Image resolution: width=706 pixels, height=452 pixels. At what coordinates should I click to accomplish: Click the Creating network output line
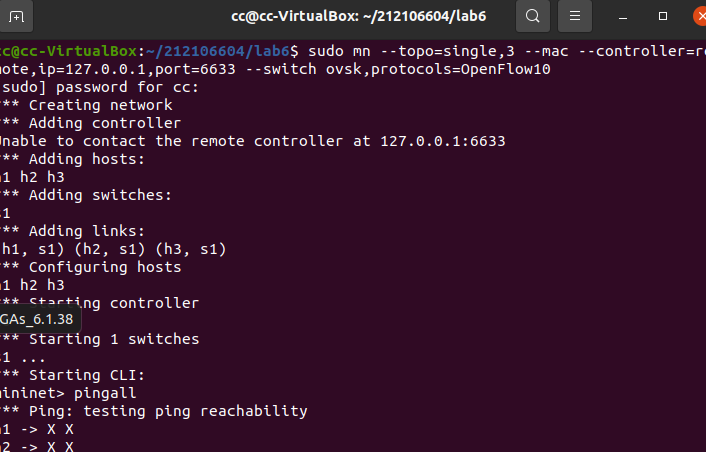(x=100, y=105)
